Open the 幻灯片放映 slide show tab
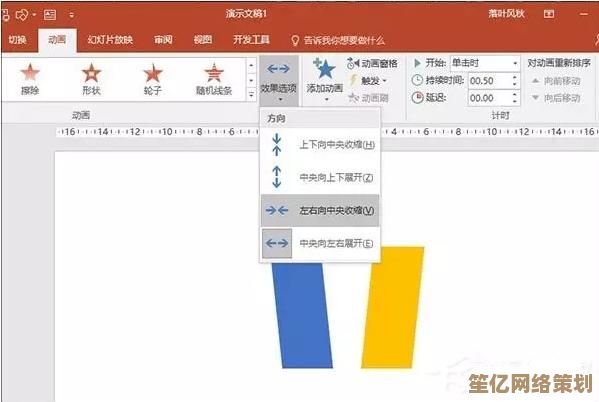Viewport: 599px width, 402px height. [x=110, y=40]
